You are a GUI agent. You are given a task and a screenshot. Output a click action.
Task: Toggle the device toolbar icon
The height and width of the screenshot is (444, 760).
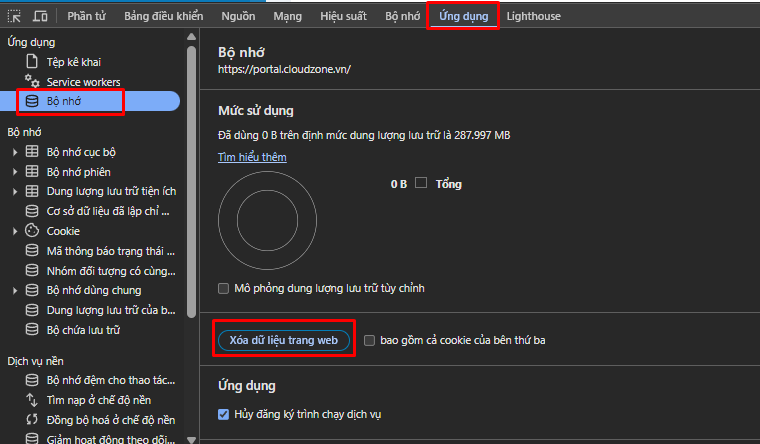(40, 16)
